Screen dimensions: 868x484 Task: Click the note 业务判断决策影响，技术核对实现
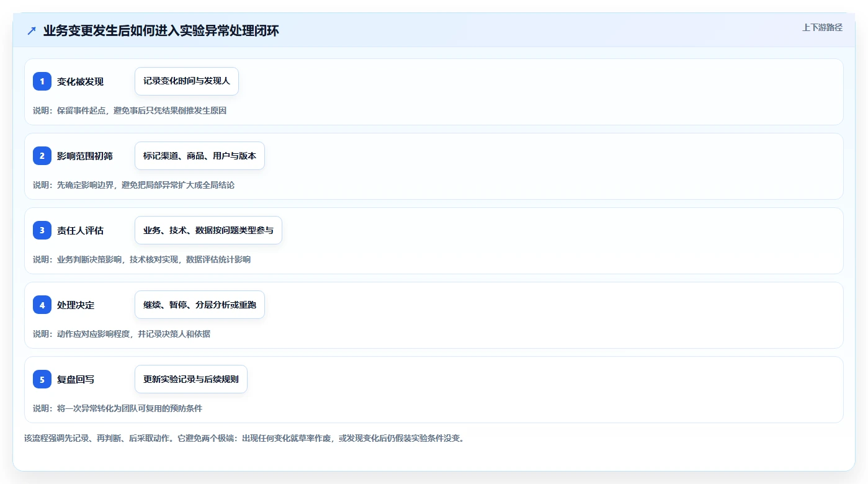(x=118, y=259)
